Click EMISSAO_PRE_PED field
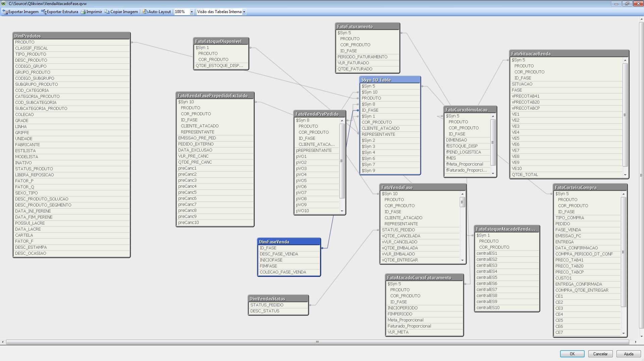Screen dimensions: 644x361 tap(215, 138)
